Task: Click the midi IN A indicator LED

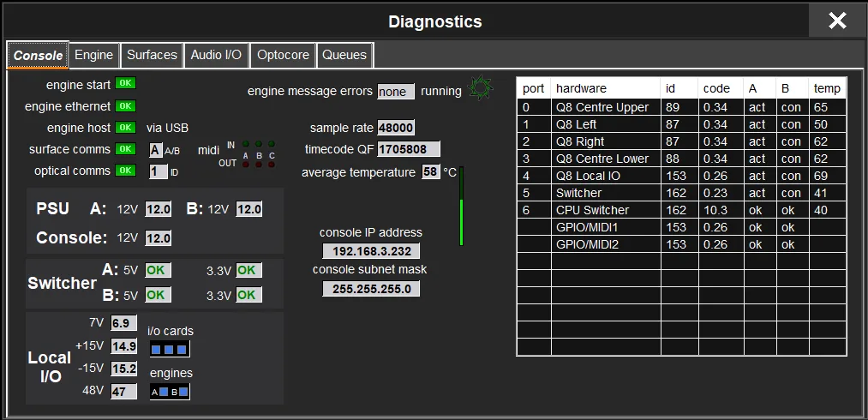Action: point(246,144)
